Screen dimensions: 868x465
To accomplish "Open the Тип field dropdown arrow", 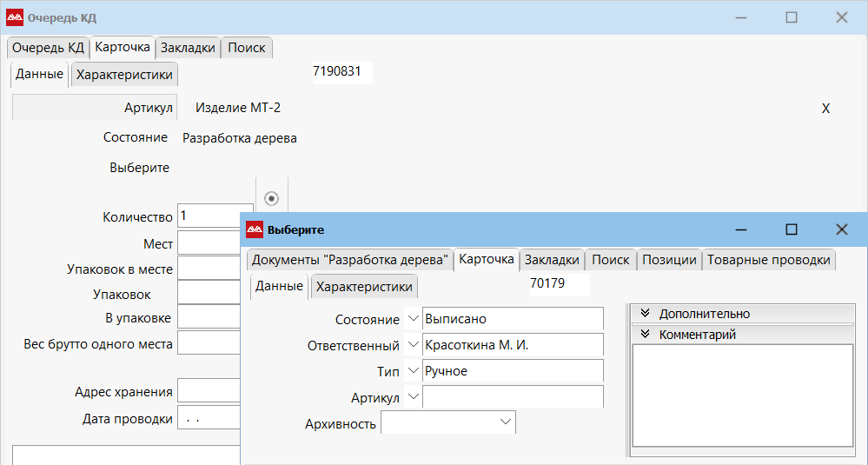I will [412, 371].
